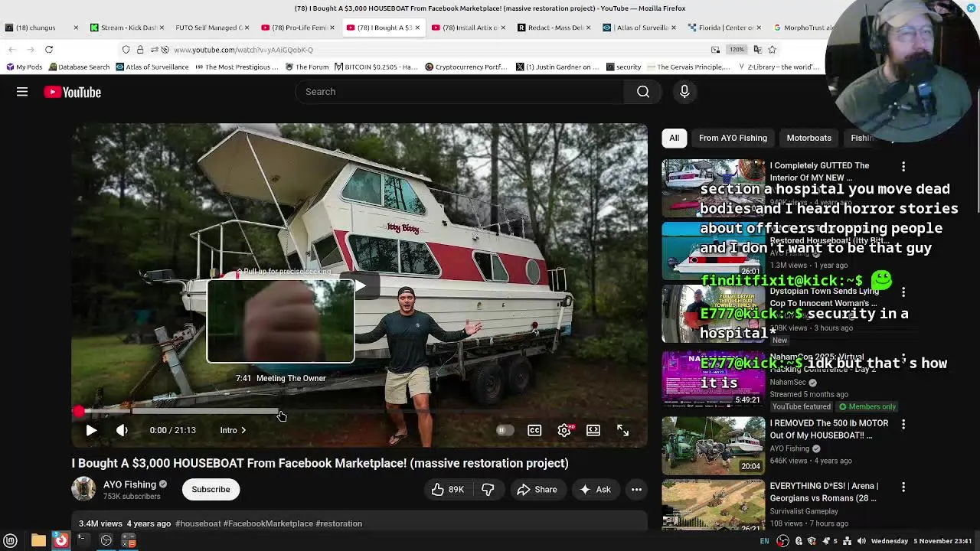Open EVERYTHING D*ES Arena video title

click(x=824, y=492)
